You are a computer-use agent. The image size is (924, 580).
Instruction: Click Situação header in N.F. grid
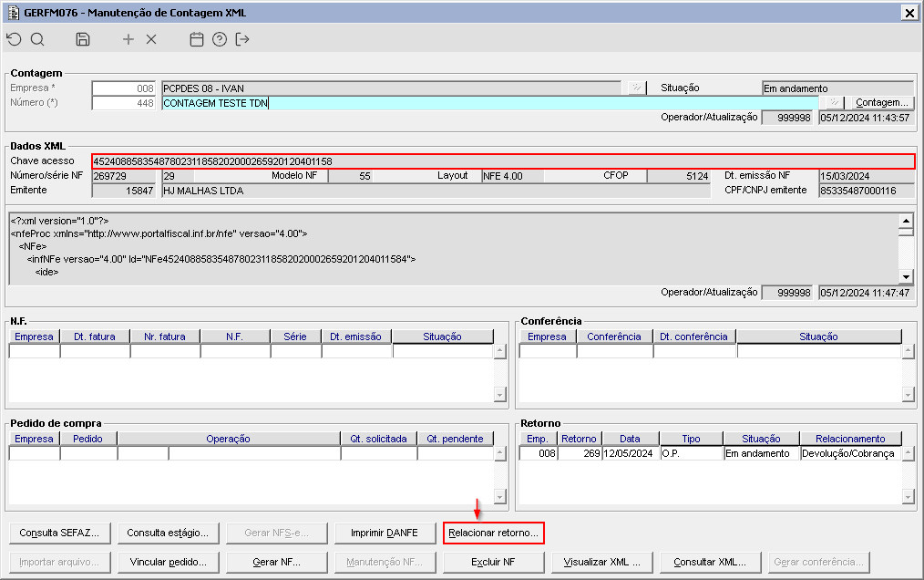[443, 337]
